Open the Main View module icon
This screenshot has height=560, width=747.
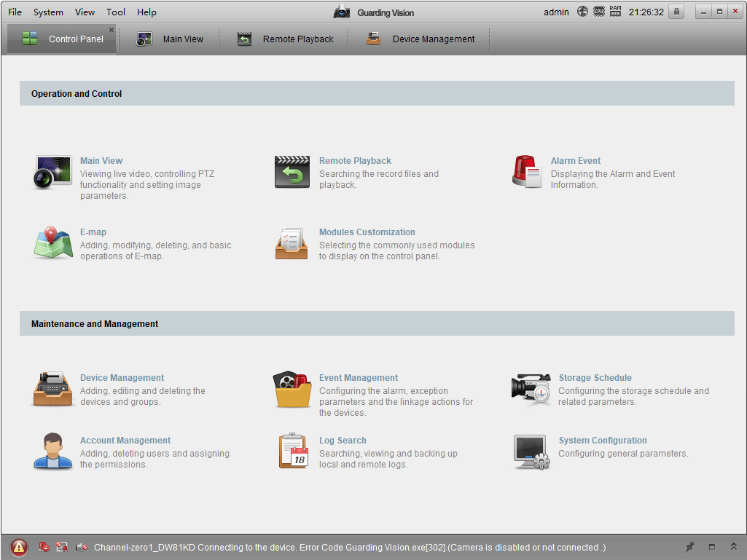coord(52,172)
